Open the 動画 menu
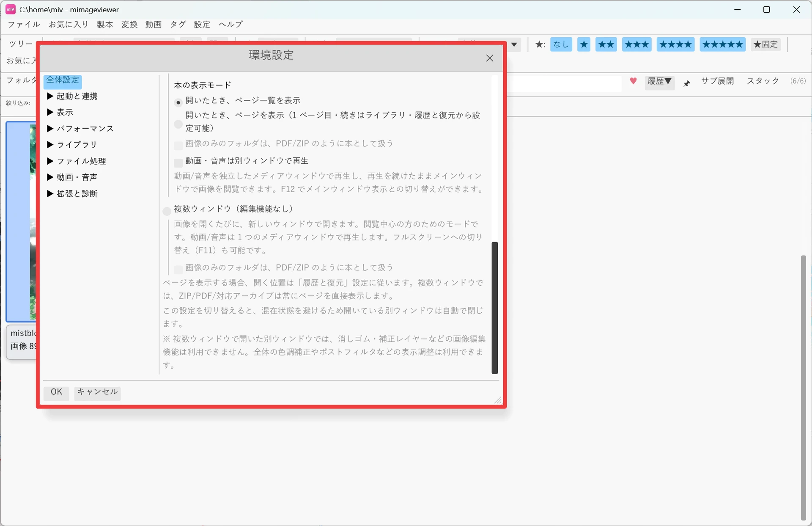Image resolution: width=812 pixels, height=526 pixels. 154,25
